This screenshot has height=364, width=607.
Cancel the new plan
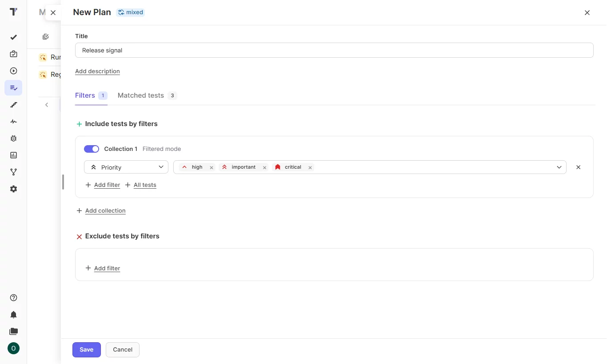[x=123, y=350]
